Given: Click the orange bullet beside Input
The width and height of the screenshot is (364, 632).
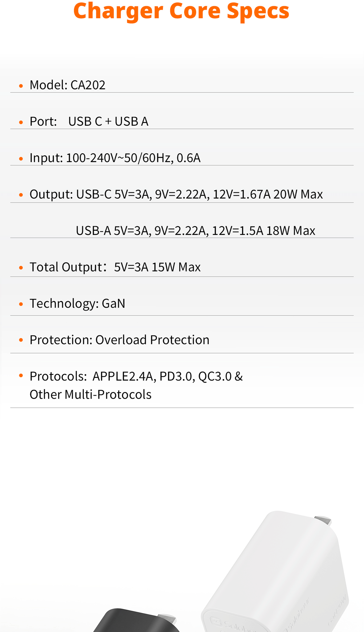Looking at the screenshot, I should point(21,158).
